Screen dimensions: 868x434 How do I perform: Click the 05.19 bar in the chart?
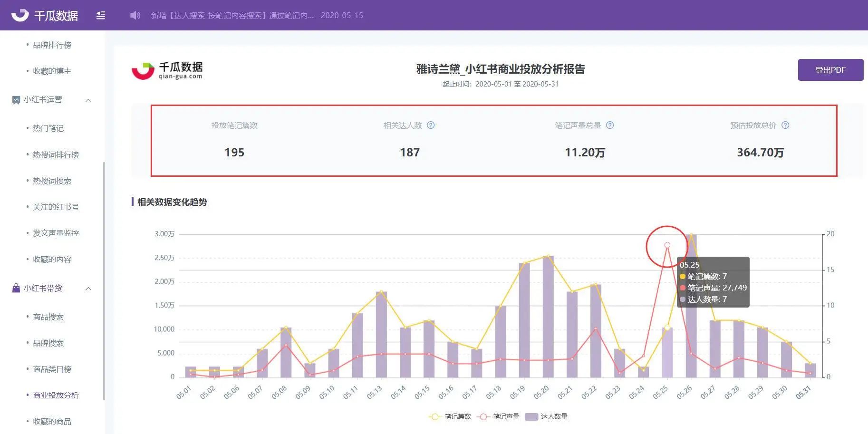click(524, 320)
